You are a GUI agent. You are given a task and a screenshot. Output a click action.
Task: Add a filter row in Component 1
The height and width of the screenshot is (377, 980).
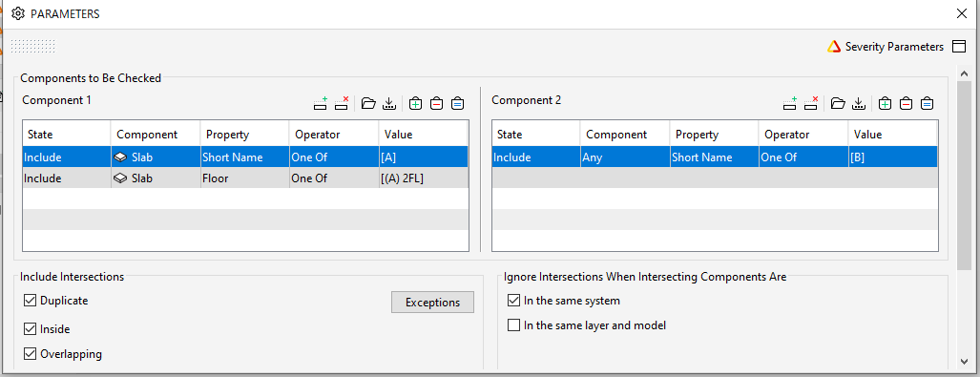321,103
